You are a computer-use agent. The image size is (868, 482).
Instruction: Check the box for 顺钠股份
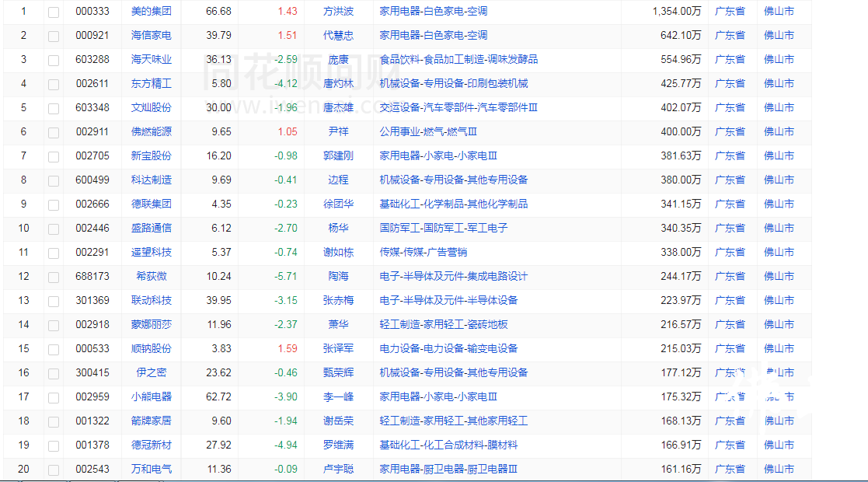point(54,350)
